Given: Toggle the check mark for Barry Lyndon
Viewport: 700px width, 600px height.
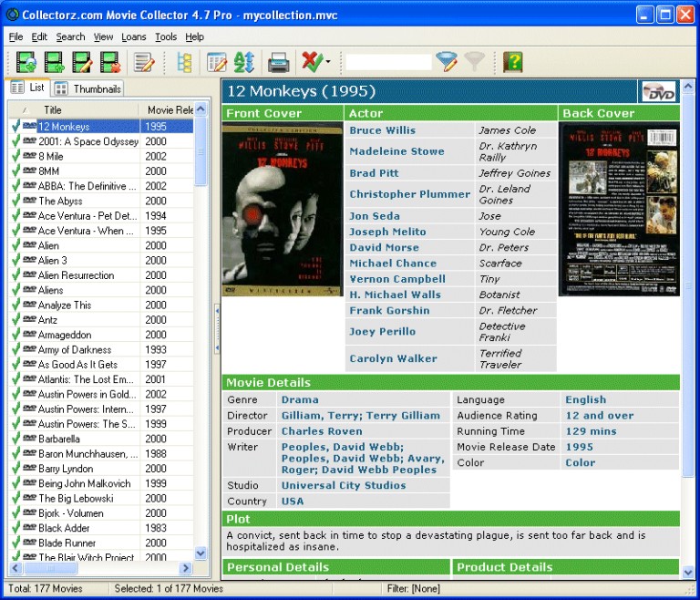Looking at the screenshot, I should click(15, 469).
